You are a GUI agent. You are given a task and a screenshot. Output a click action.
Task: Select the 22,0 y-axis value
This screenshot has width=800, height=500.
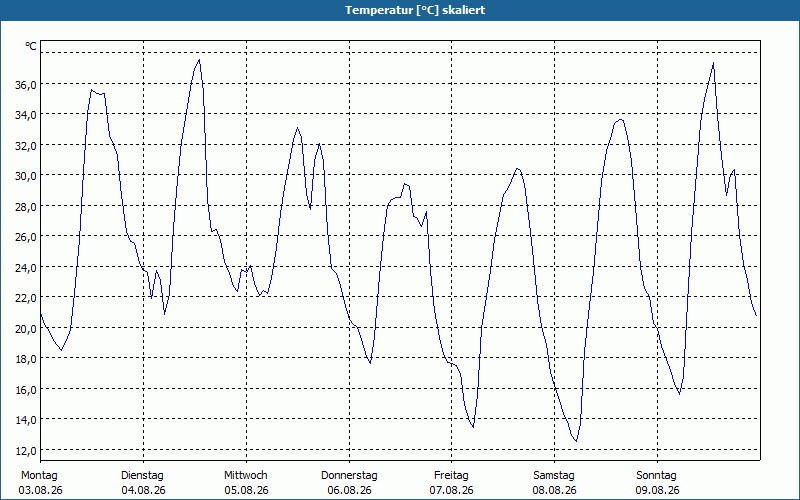[x=26, y=298]
